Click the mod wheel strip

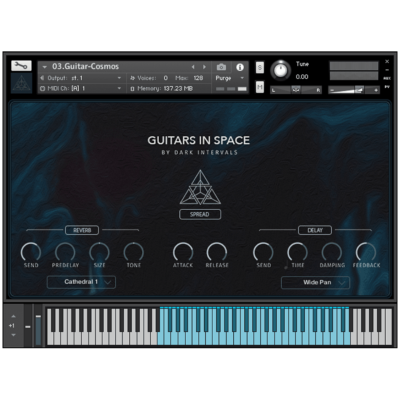[x=38, y=326]
